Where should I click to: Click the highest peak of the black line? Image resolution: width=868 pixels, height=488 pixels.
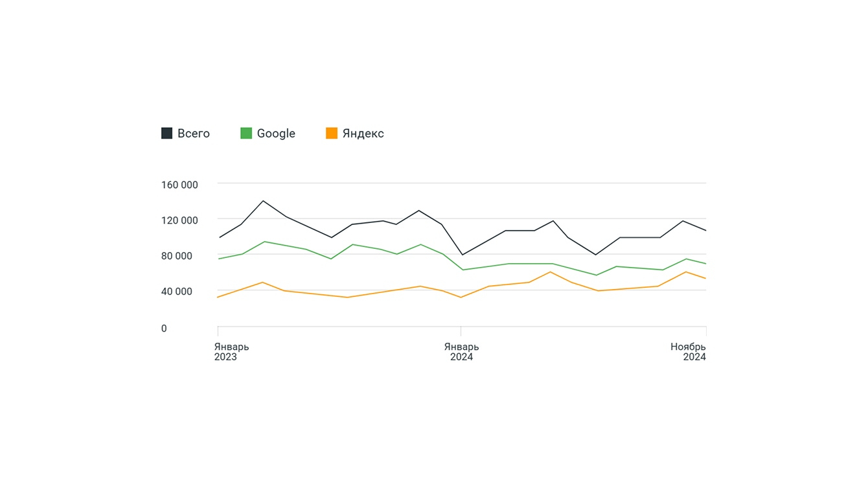pos(263,201)
